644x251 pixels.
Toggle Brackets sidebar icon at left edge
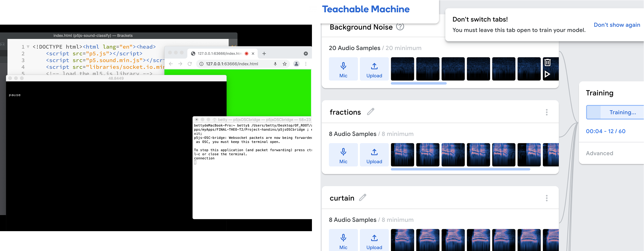click(x=2, y=44)
